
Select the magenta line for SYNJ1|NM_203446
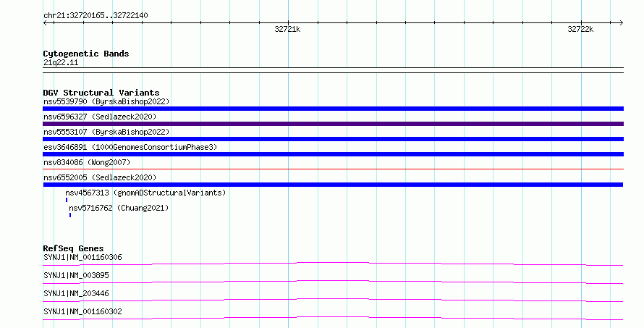click(x=333, y=300)
